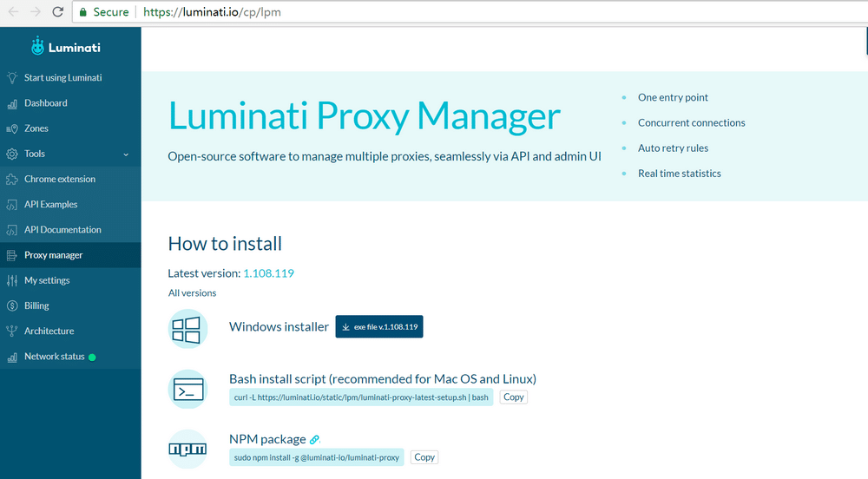Click the curl bash command text box
This screenshot has height=479, width=868.
(361, 397)
